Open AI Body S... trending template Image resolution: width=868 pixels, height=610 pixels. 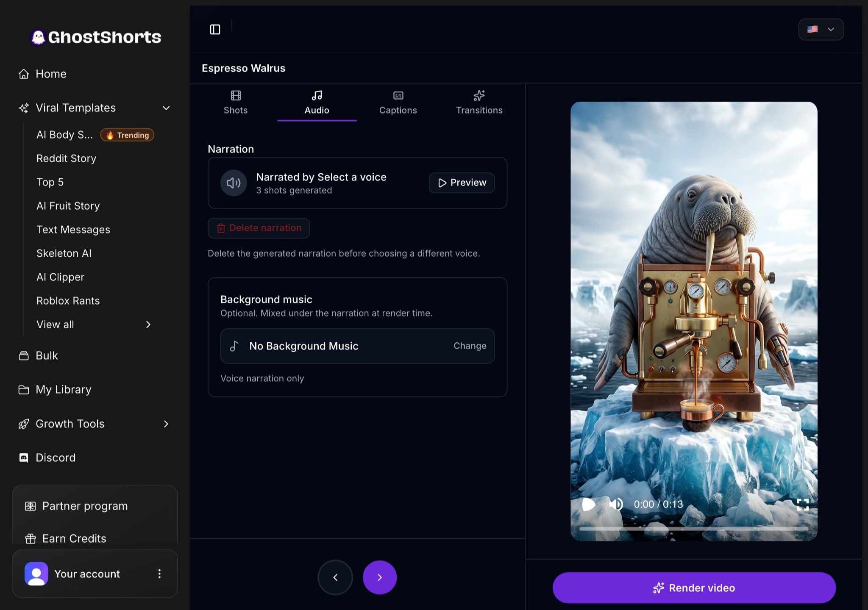click(x=64, y=135)
